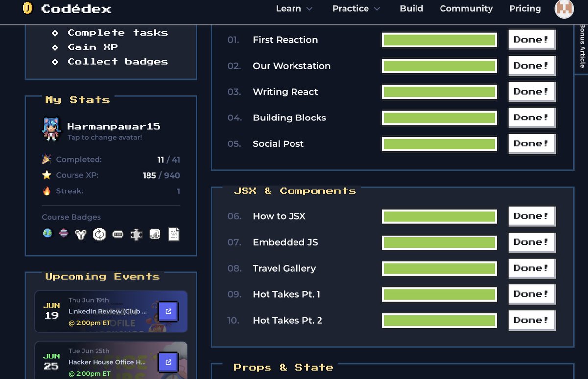Open the user profile avatar in the navbar
The width and height of the screenshot is (588, 379).
(564, 9)
